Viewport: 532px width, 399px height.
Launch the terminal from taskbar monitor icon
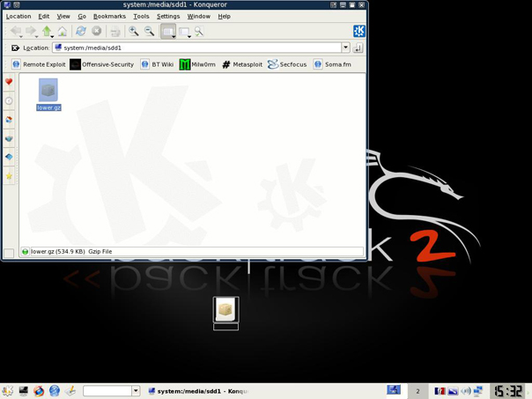tap(23, 391)
